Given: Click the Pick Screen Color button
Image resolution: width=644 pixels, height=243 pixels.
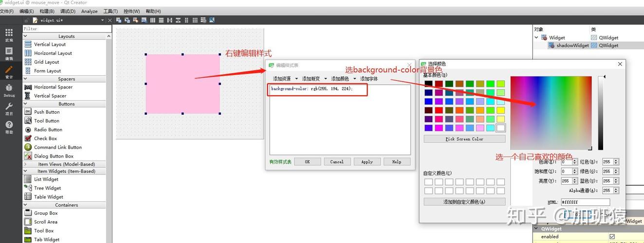Looking at the screenshot, I should 464,139.
